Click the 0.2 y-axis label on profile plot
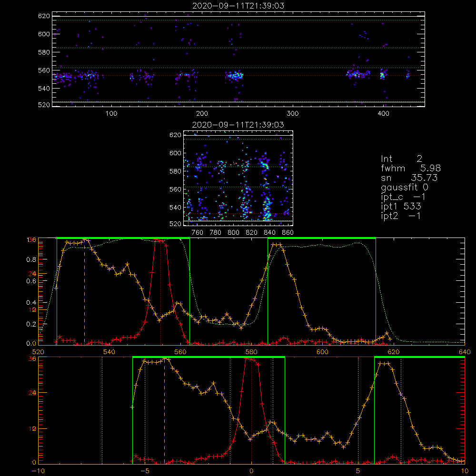 coord(32,324)
